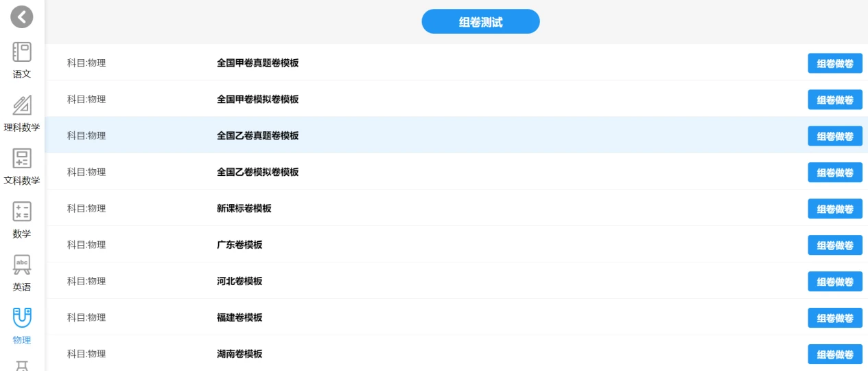Select the 理科数学 ruler icon
Screen dimensions: 868x371
point(22,105)
